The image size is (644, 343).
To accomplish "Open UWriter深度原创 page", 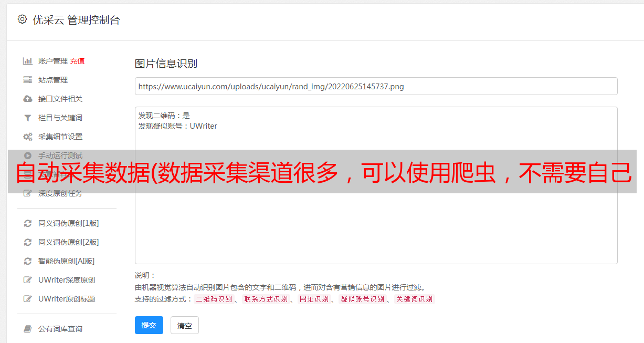I will click(67, 280).
